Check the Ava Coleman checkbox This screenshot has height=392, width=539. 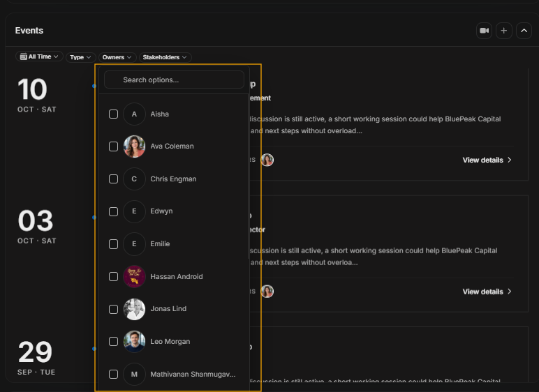(x=113, y=146)
